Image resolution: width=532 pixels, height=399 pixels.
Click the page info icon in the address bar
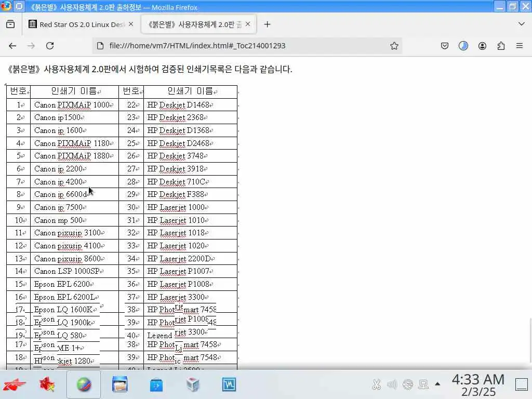tap(100, 46)
